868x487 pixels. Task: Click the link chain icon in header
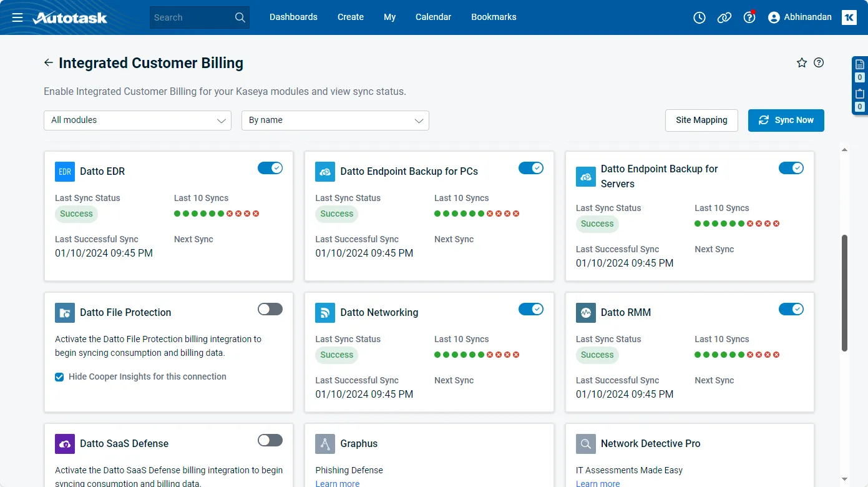[724, 17]
